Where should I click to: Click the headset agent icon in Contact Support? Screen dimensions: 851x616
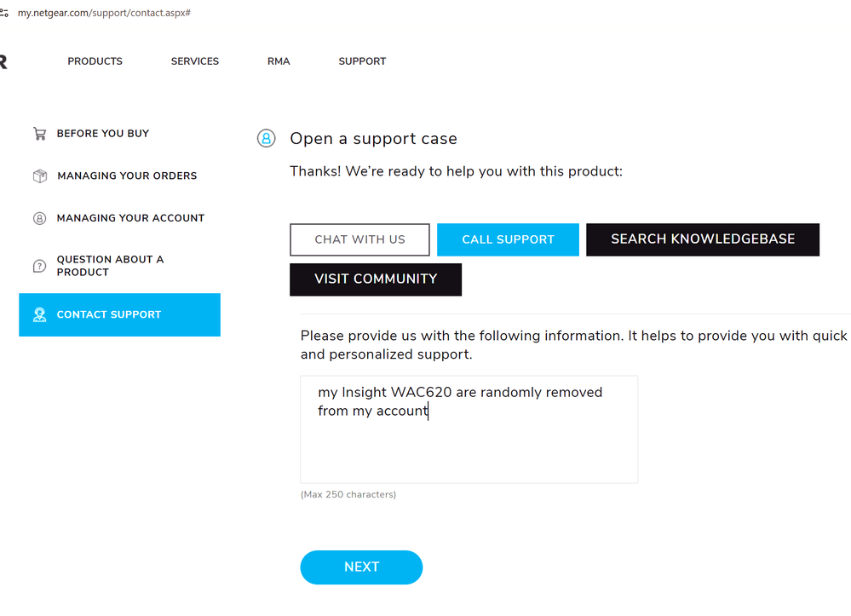[40, 314]
